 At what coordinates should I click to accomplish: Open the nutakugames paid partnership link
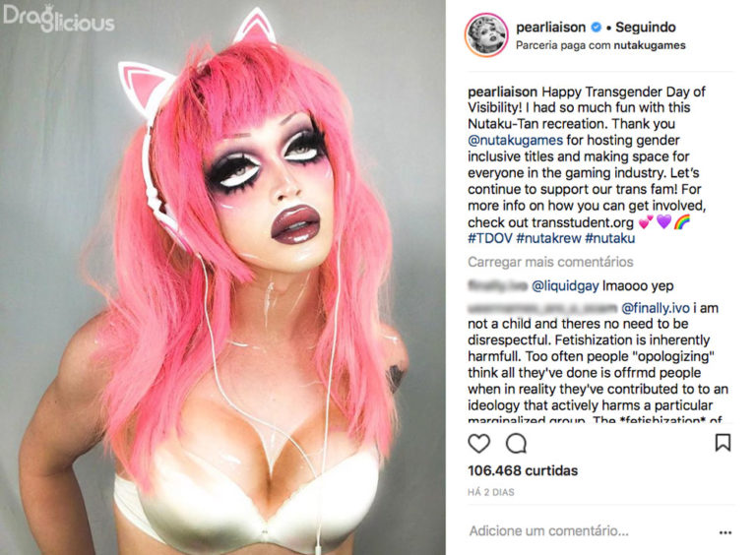pyautogui.click(x=650, y=45)
